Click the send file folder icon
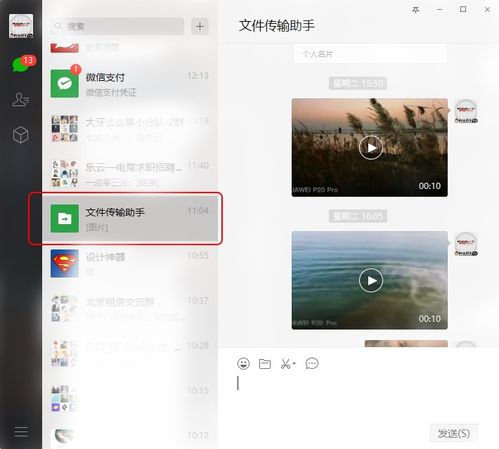This screenshot has width=499, height=449. click(x=265, y=364)
